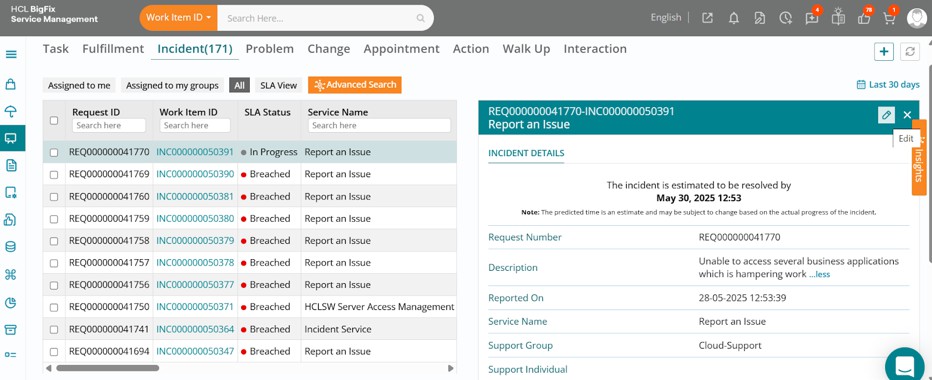Viewport: 932px width, 380px height.
Task: Toggle the hamburger menu icon in sidebar
Action: point(11,55)
